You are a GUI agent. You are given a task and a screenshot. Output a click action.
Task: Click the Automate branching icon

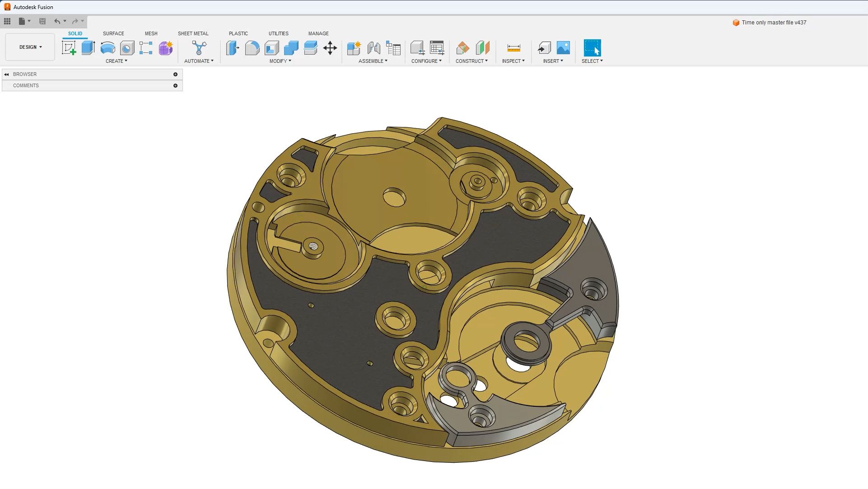click(199, 48)
